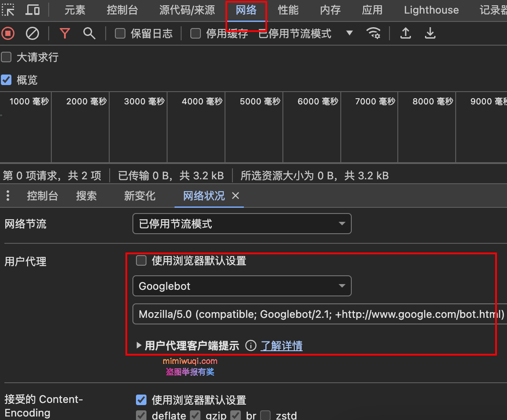Image resolution: width=507 pixels, height=420 pixels.
Task: Uncheck the 概览 checkbox
Action: (x=6, y=80)
